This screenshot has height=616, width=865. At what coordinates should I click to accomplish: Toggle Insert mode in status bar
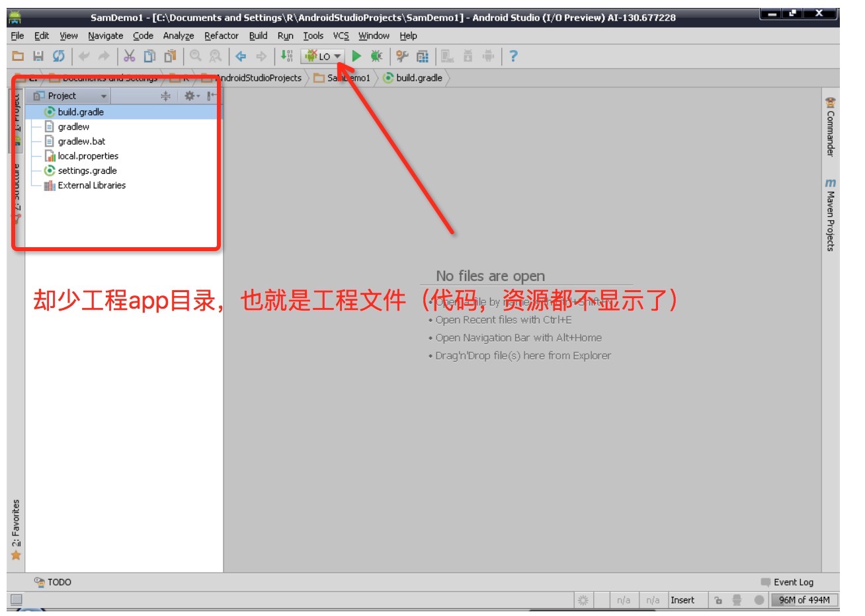682,600
